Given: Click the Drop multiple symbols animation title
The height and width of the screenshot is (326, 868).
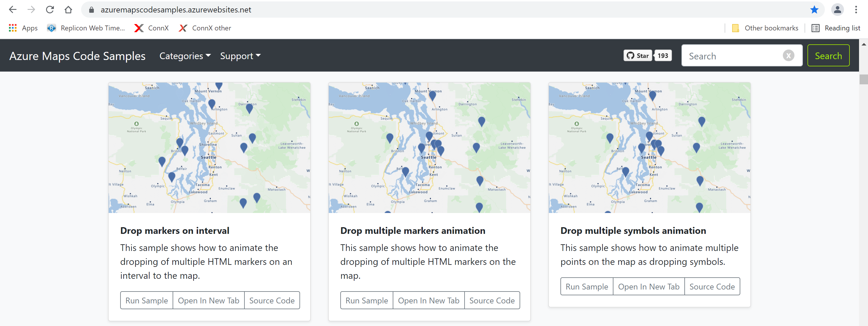Looking at the screenshot, I should (633, 231).
